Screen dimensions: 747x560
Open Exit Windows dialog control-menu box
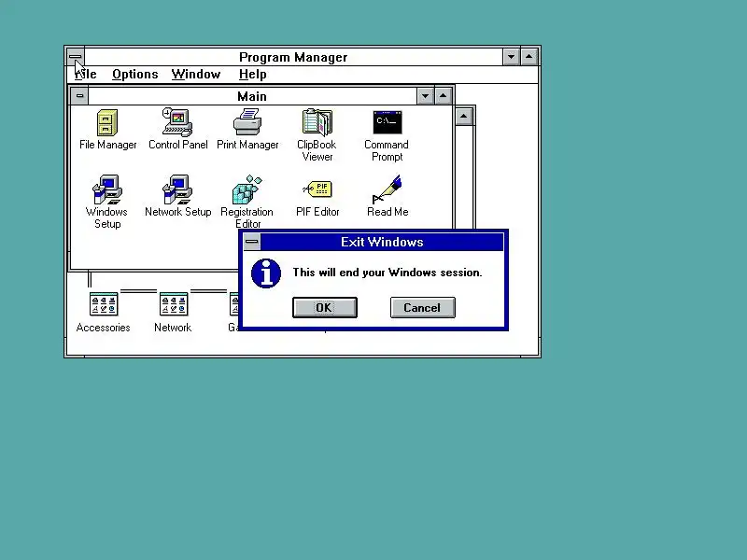coord(252,242)
